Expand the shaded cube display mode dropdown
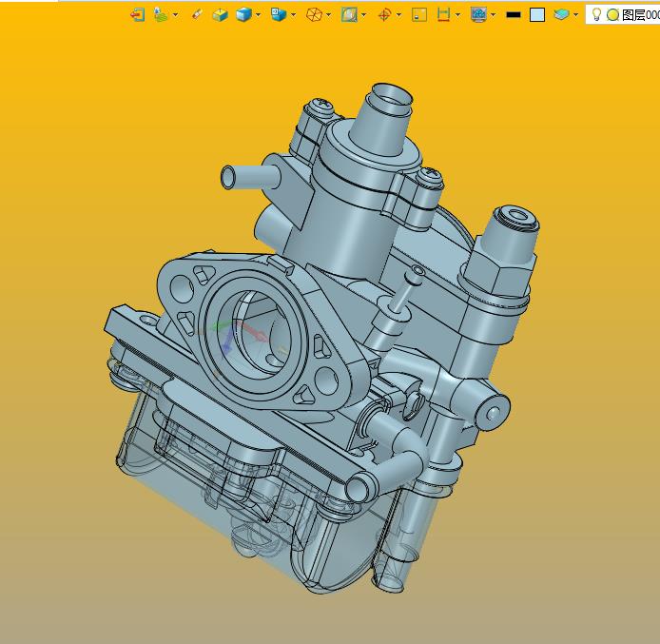This screenshot has width=660, height=644. coord(258,15)
